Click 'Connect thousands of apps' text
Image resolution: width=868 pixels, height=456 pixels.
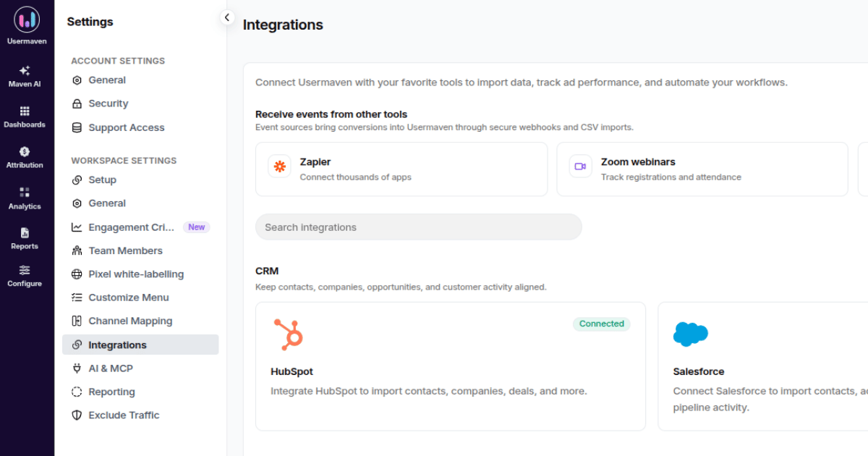[x=356, y=177]
